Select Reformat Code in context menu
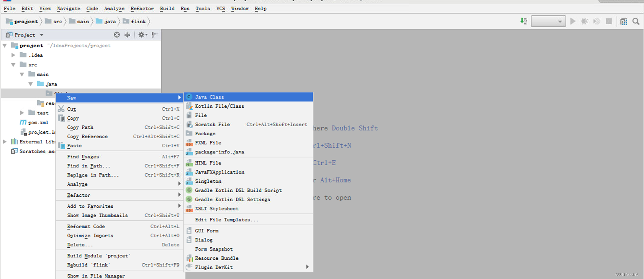 point(119,226)
